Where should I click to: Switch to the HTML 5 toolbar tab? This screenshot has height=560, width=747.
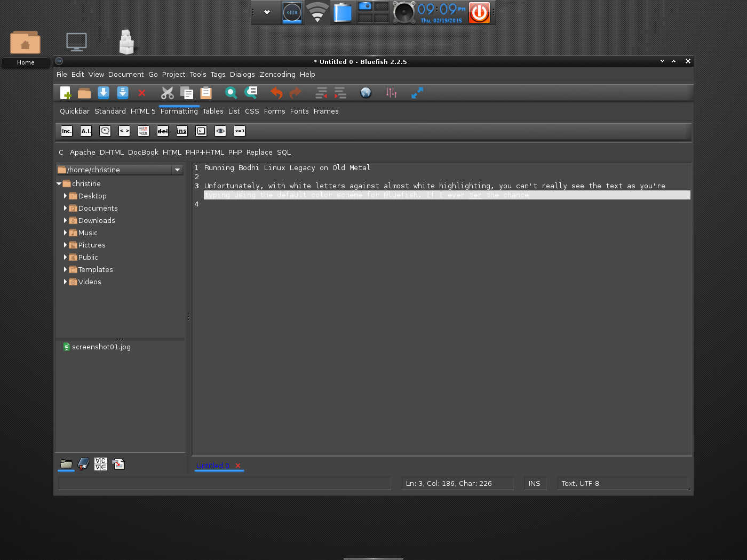pyautogui.click(x=143, y=111)
